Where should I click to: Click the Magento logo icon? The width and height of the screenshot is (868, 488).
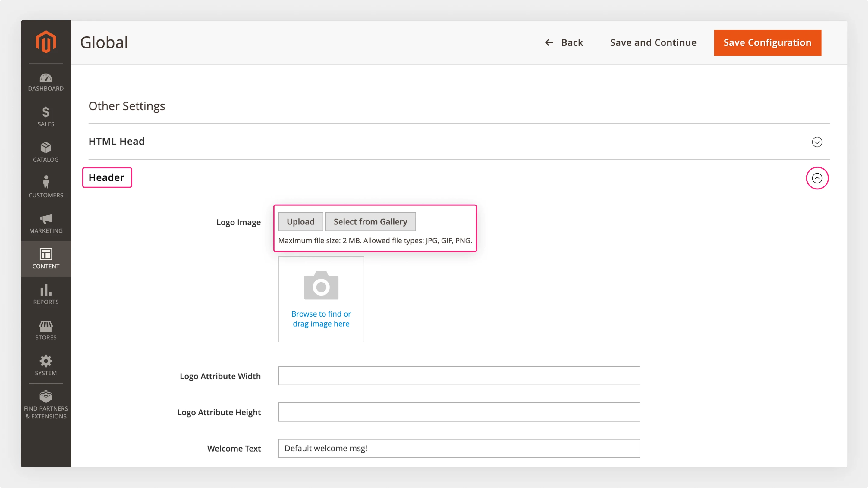click(46, 42)
